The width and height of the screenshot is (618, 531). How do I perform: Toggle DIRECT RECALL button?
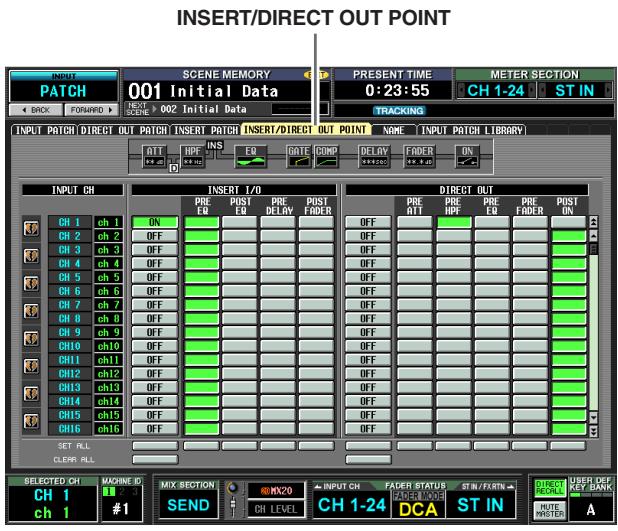550,488
